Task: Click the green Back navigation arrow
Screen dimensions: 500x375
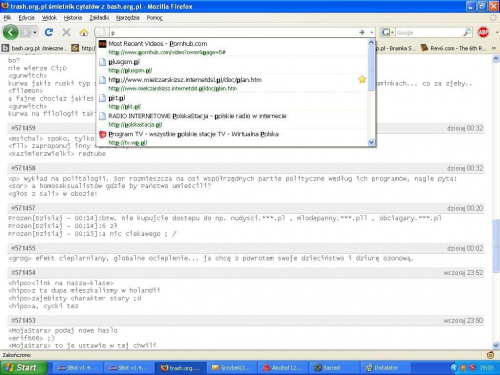Action: (x=11, y=32)
